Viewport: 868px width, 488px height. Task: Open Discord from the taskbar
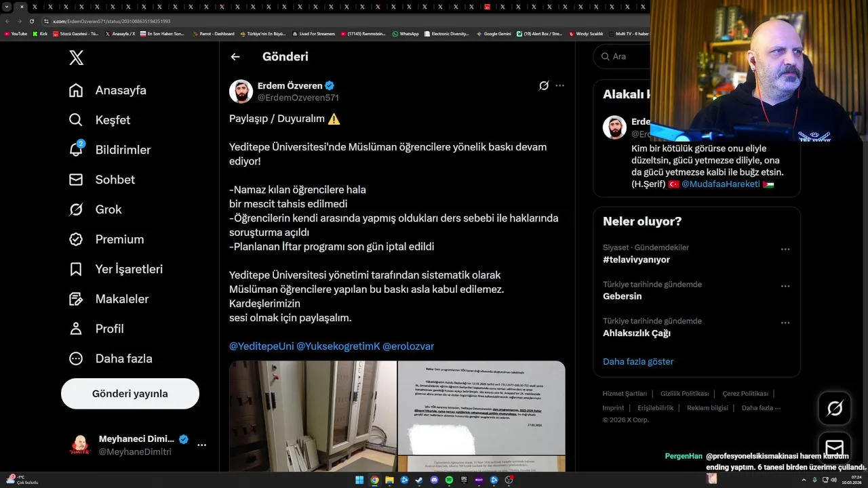434,480
